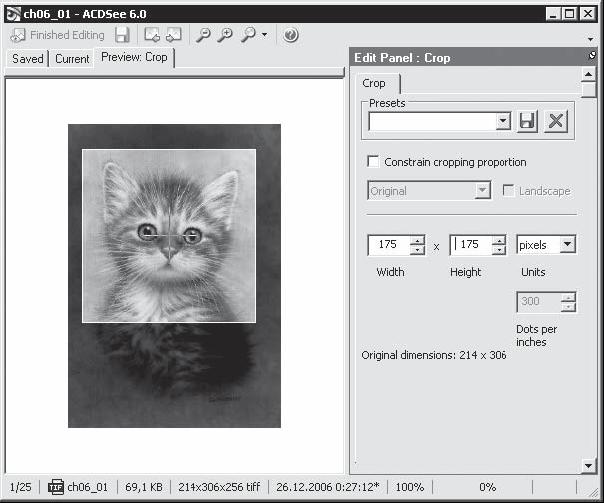Close the ACDSee window
This screenshot has width=604, height=503.
(x=588, y=14)
